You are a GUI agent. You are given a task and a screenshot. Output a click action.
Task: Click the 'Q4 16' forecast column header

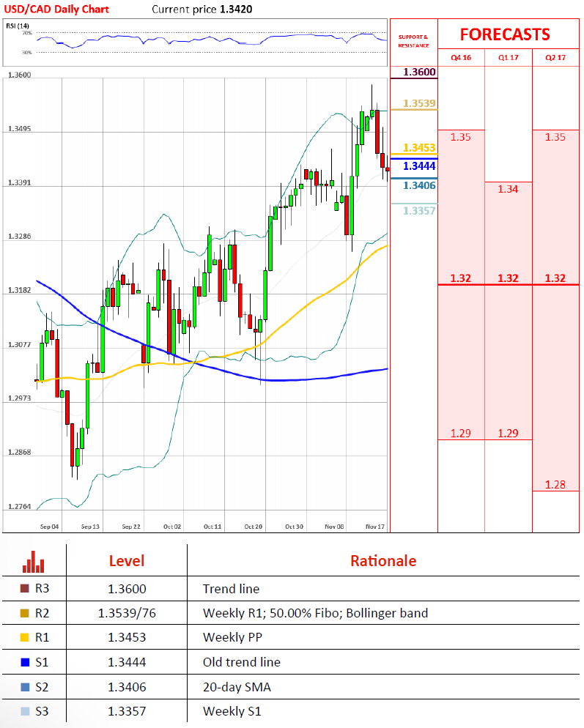[461, 58]
